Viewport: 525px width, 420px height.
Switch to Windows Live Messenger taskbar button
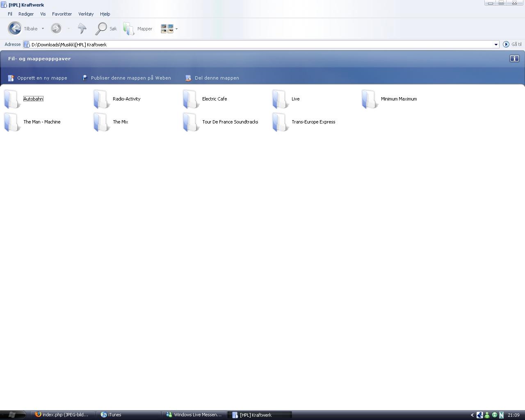[x=194, y=415]
